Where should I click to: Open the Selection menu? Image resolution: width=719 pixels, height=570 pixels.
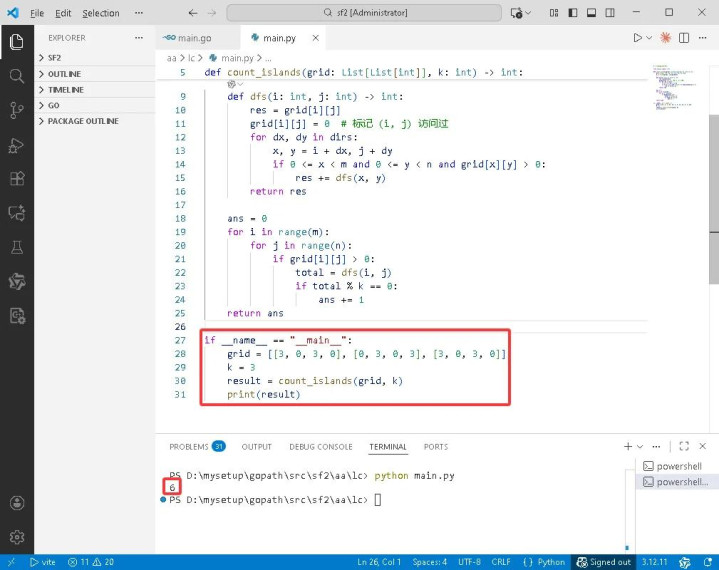(100, 13)
